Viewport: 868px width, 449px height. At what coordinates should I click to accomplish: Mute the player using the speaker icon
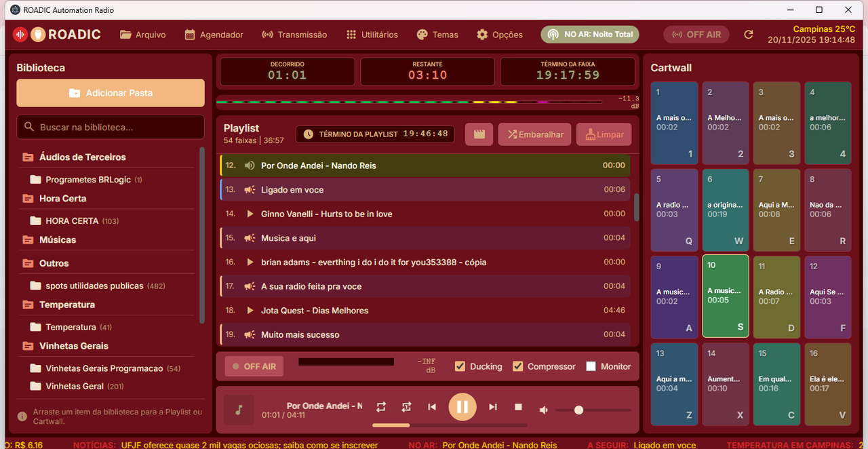click(543, 410)
